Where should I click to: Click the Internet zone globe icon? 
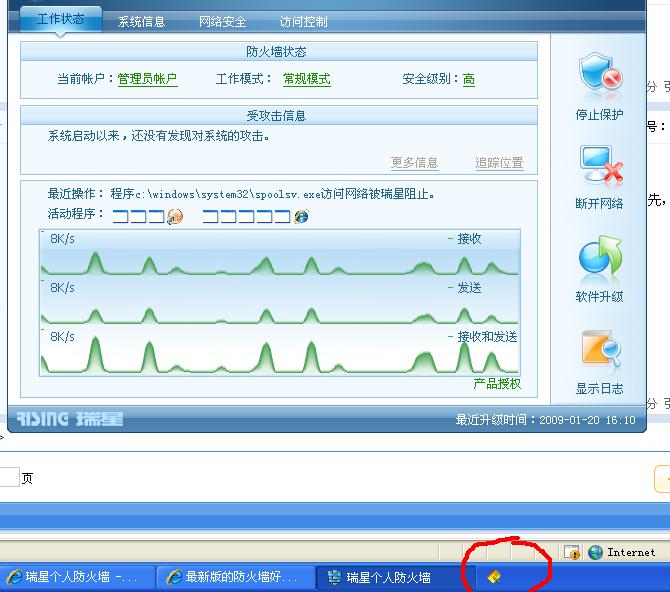595,552
